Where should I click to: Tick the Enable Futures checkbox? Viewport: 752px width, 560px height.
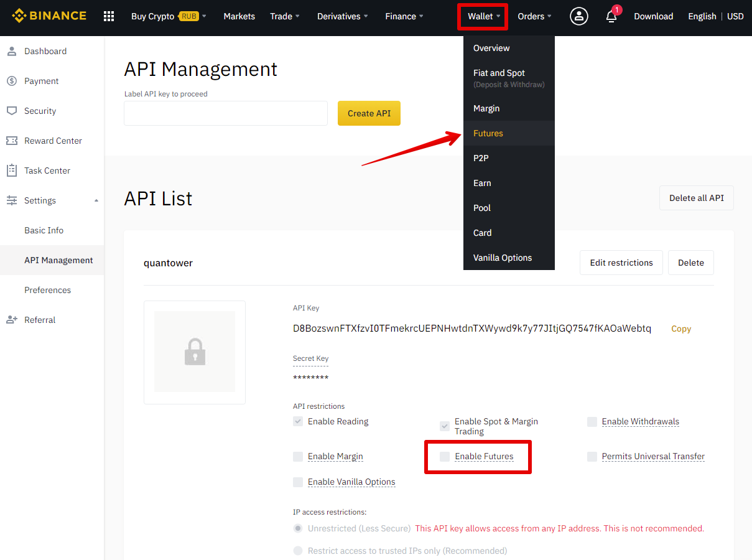(x=445, y=457)
